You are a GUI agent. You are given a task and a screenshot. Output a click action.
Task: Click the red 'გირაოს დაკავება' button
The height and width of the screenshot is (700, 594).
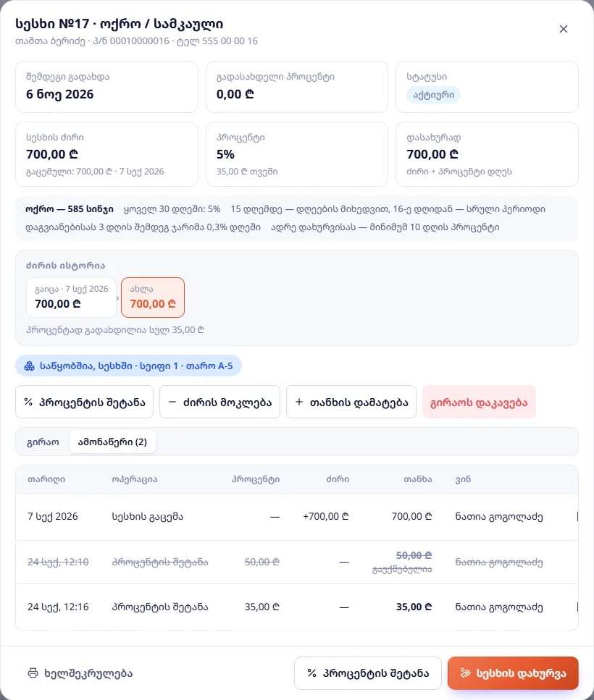(479, 402)
